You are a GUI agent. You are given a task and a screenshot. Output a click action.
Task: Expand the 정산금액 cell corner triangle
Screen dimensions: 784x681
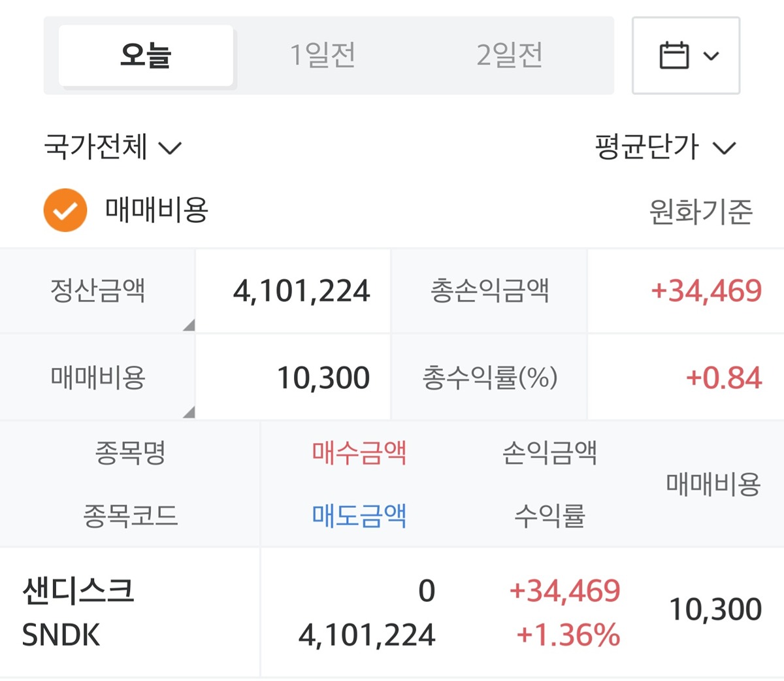point(188,325)
